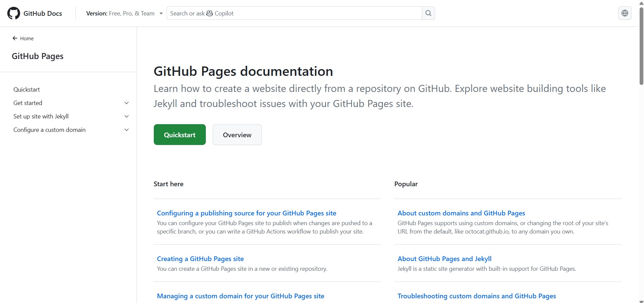Open Managing a custom domain link
Image resolution: width=644 pixels, height=303 pixels.
click(x=240, y=296)
